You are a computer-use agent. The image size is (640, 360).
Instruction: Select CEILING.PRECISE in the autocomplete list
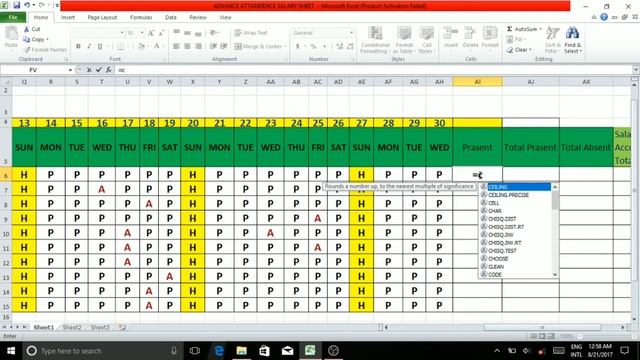click(515, 195)
